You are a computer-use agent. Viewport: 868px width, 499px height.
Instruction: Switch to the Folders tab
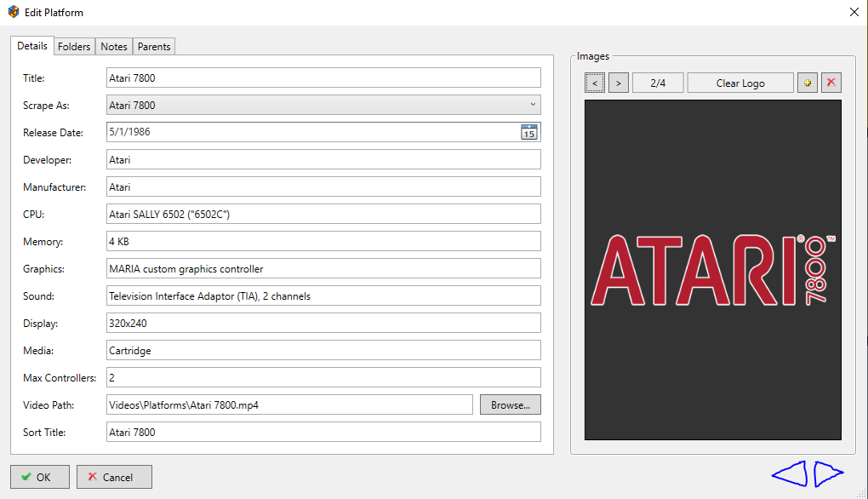(x=74, y=47)
